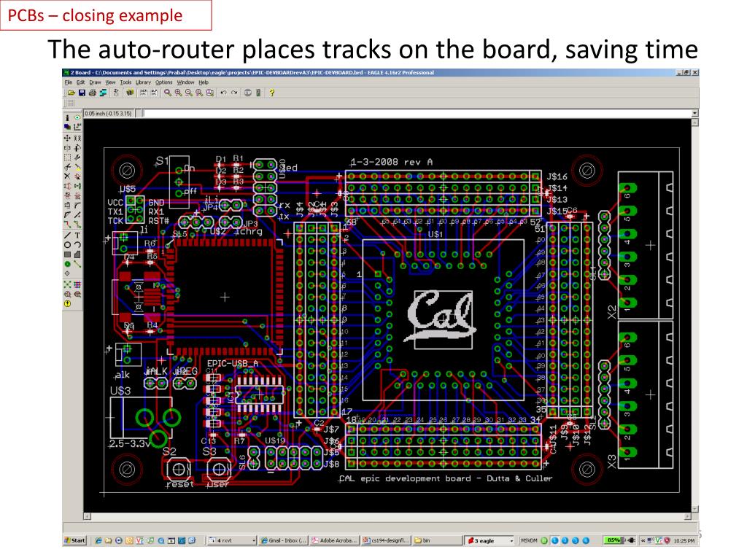Image resolution: width=747 pixels, height=560 pixels.
Task: Expand the '4 rxvt' taskbar group
Action: [x=253, y=540]
